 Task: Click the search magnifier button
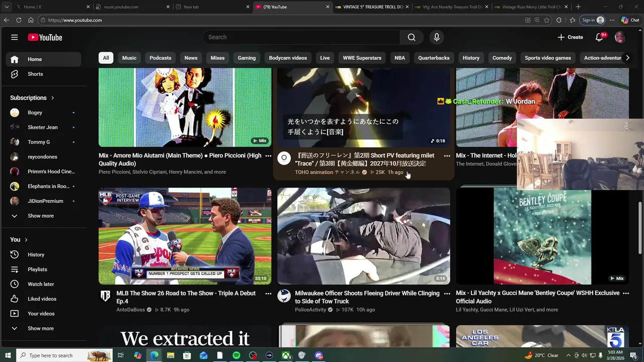pyautogui.click(x=412, y=37)
